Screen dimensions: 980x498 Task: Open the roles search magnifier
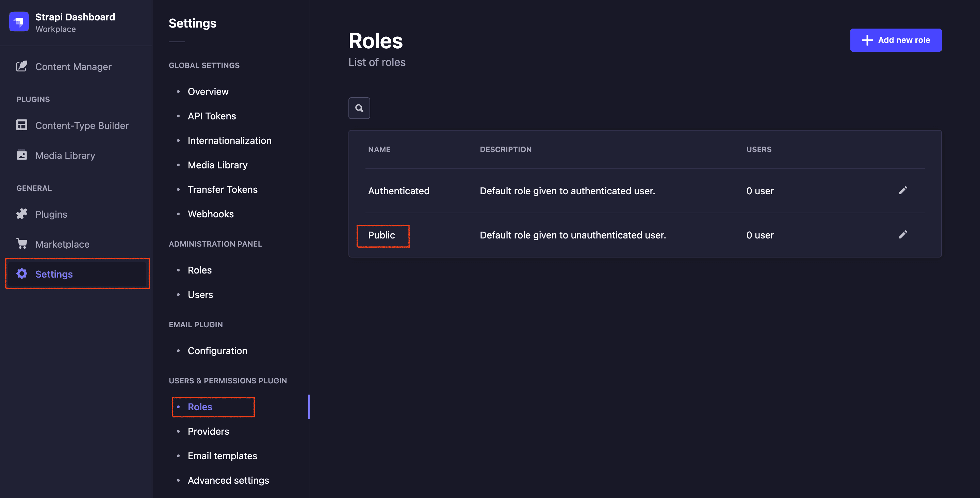(359, 108)
